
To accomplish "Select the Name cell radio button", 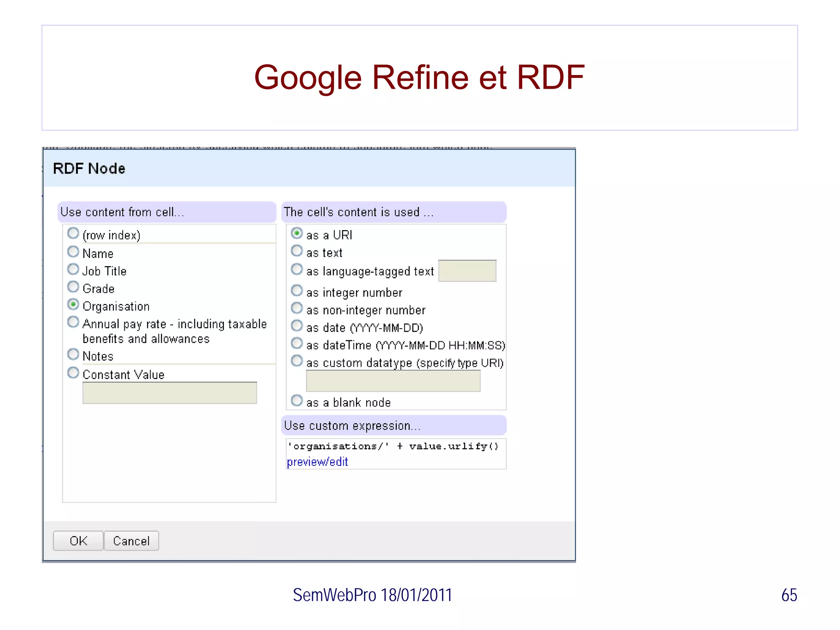I will pyautogui.click(x=73, y=251).
